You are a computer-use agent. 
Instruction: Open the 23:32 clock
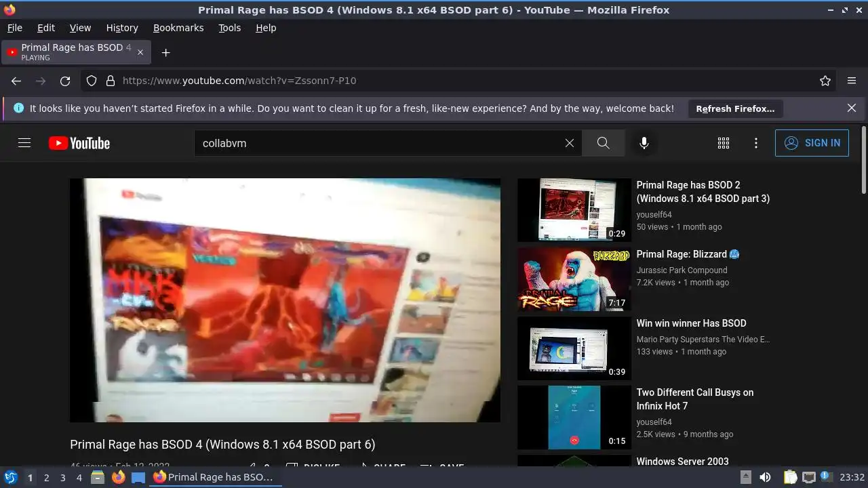(852, 477)
